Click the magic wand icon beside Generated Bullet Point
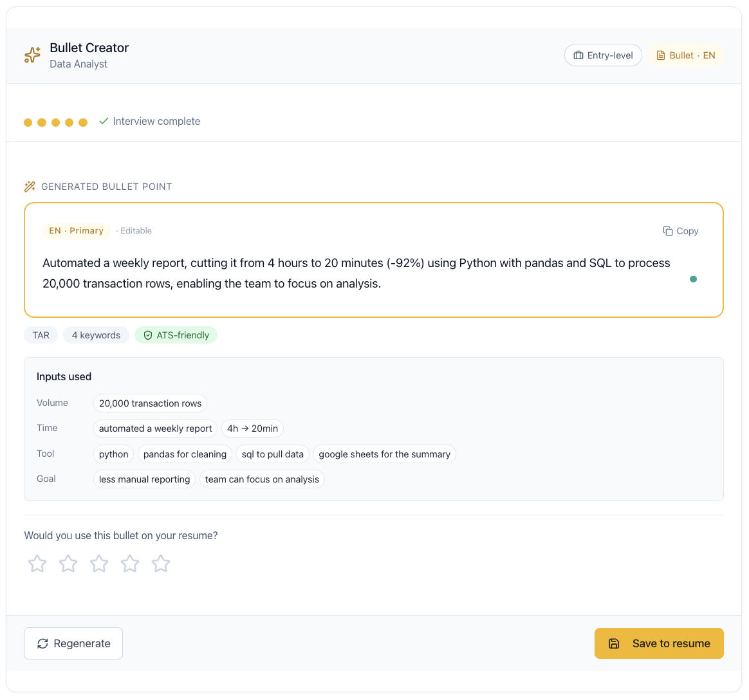 click(30, 186)
